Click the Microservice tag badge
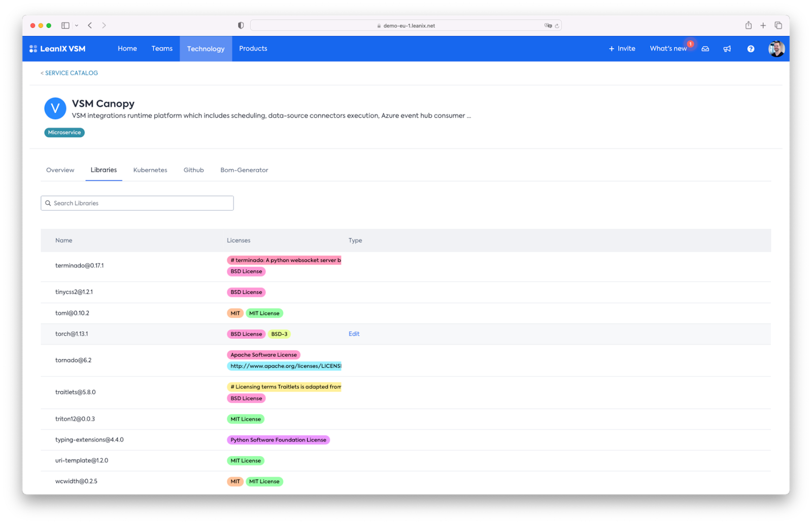 (64, 132)
